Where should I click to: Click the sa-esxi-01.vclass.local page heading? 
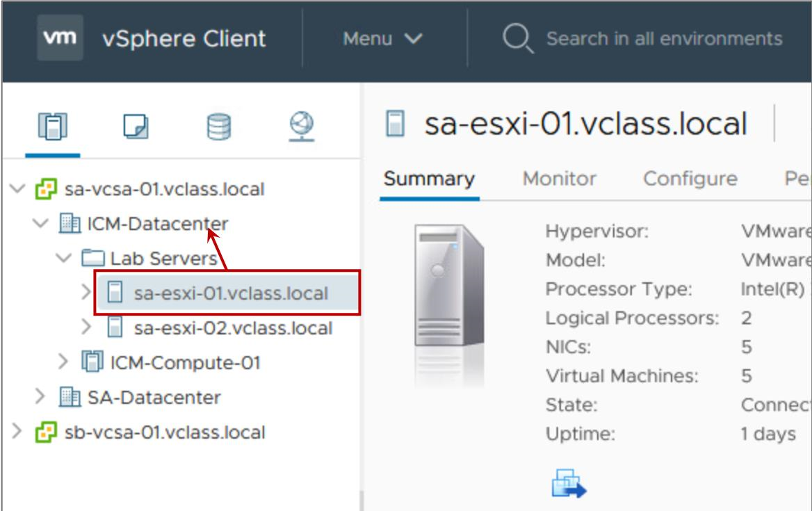(x=585, y=124)
